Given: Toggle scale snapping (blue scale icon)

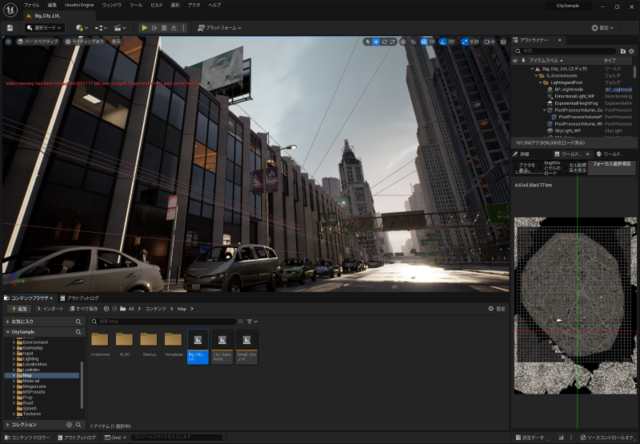Looking at the screenshot, I should (465, 42).
